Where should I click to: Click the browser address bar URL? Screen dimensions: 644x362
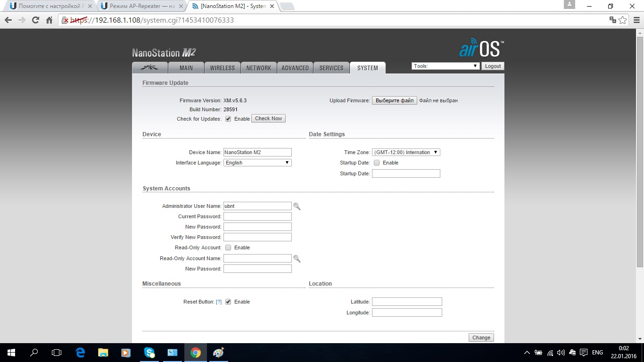coord(152,20)
